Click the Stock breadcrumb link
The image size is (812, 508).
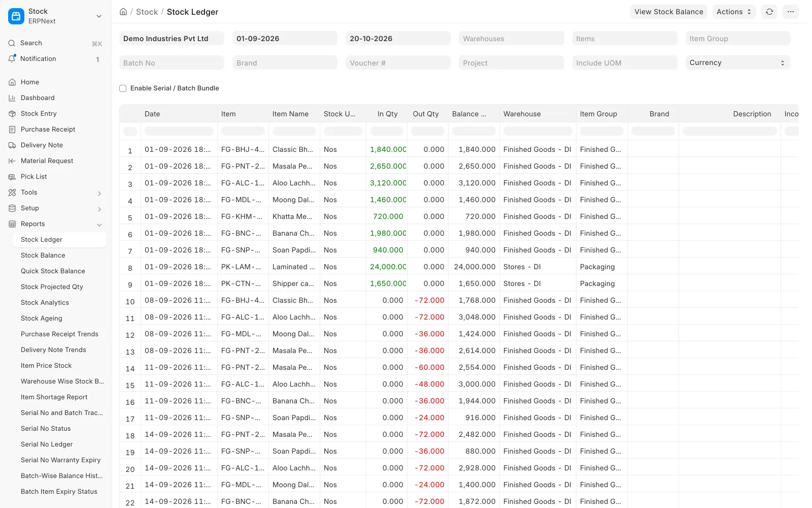147,12
